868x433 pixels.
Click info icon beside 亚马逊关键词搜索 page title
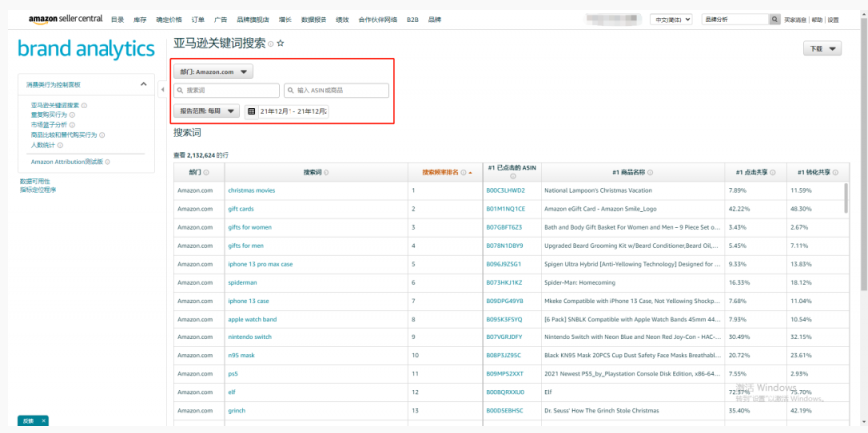271,44
